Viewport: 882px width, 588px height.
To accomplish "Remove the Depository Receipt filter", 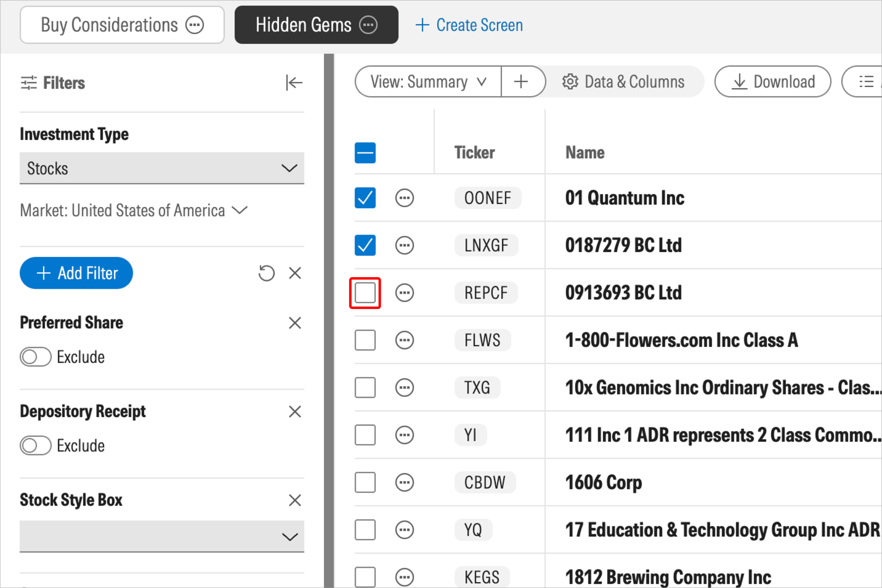I will pos(295,412).
